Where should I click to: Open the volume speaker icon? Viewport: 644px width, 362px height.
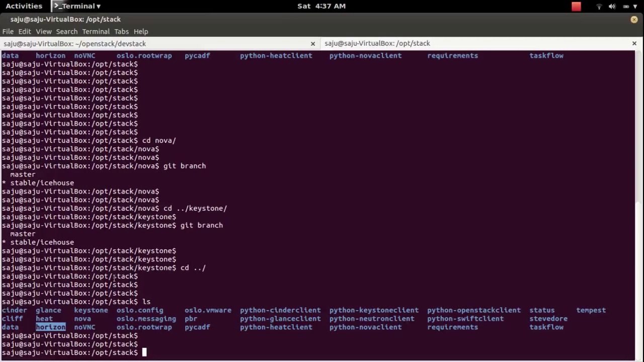[x=612, y=6]
